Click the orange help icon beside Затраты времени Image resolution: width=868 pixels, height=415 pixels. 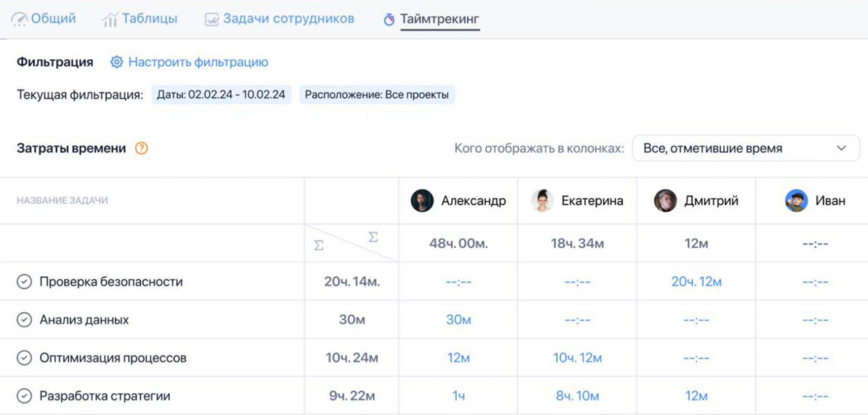point(142,149)
